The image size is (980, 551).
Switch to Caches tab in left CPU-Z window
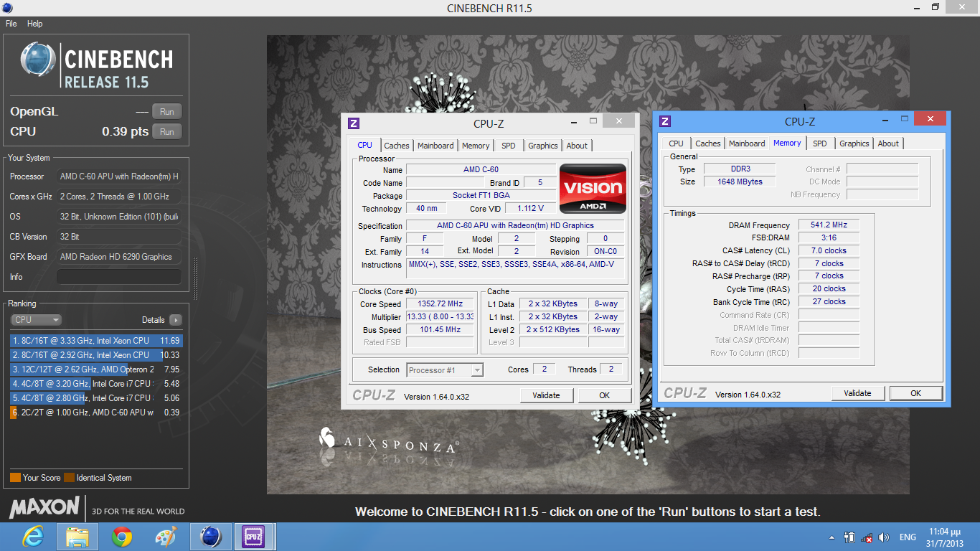(x=396, y=146)
